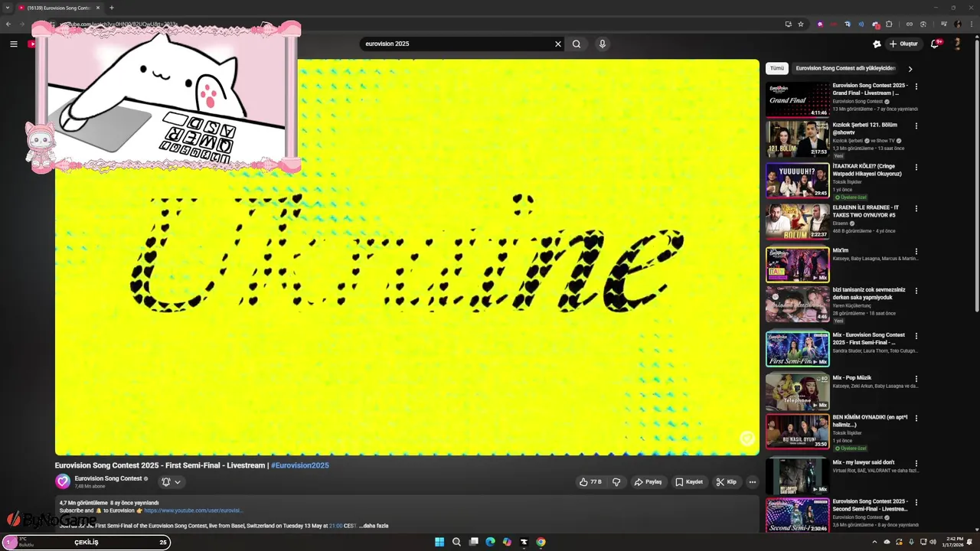Screen dimensions: 980x551
Task: Open Eurovision Song Contest channel avatar
Action: coord(63,481)
